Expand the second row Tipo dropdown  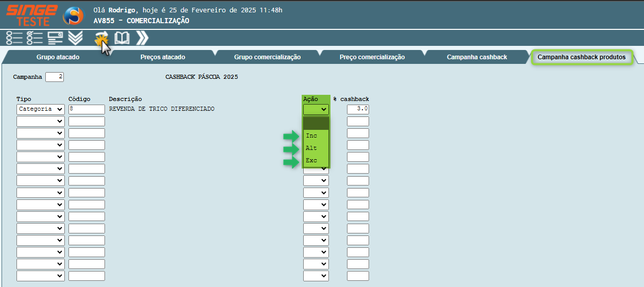click(x=41, y=122)
